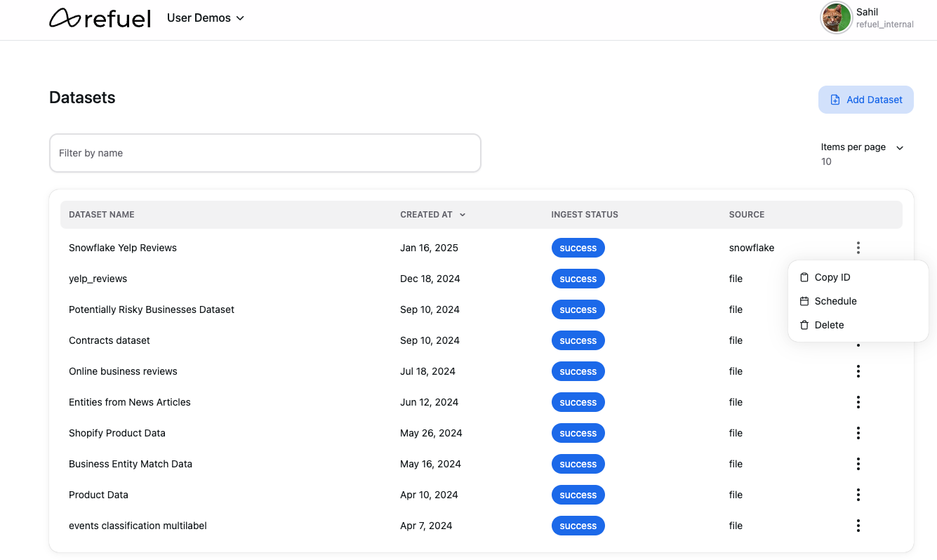Click the Dataset Name column header
This screenshot has height=560, width=937.
[x=102, y=215]
